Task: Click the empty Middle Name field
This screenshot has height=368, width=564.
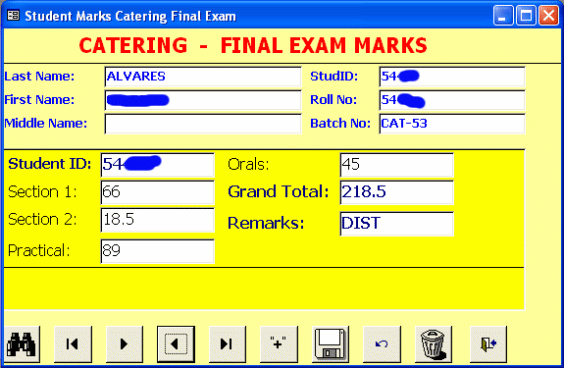Action: click(x=203, y=124)
